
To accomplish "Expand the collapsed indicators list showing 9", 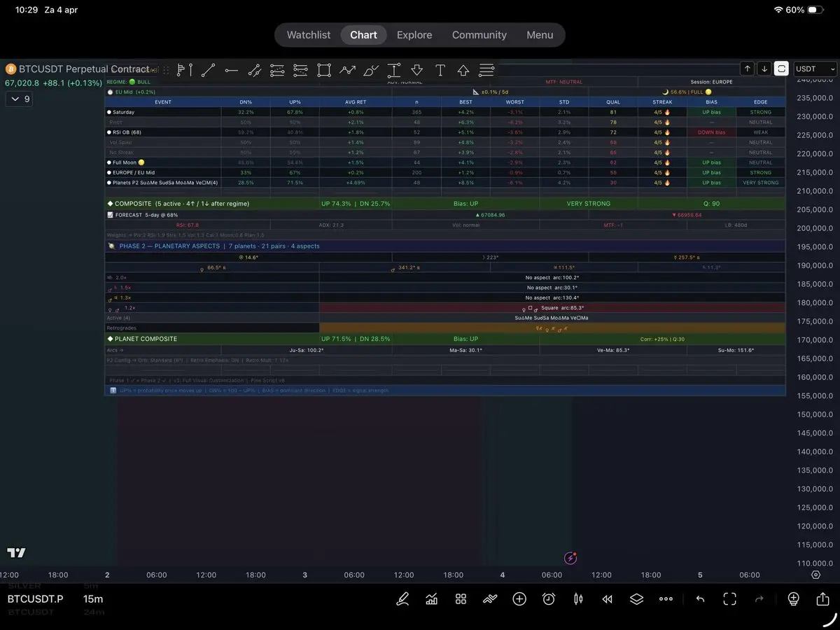I will [x=19, y=99].
